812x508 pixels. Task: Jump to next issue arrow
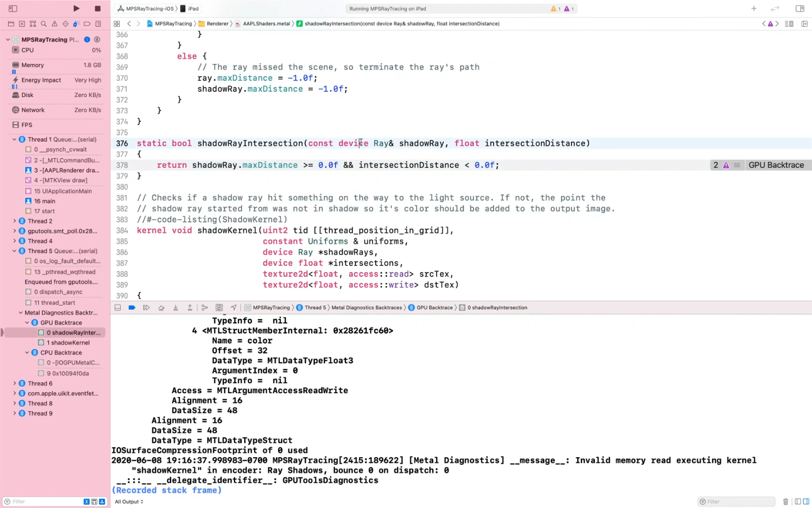[777, 24]
